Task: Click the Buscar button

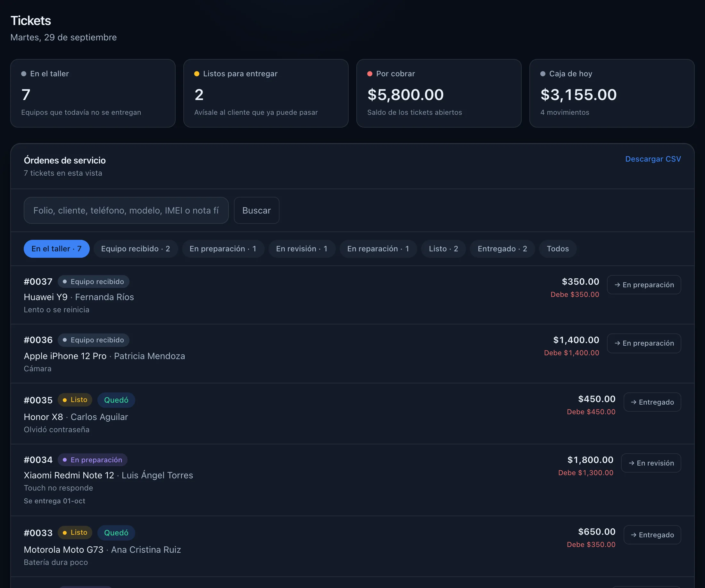Action: [256, 210]
